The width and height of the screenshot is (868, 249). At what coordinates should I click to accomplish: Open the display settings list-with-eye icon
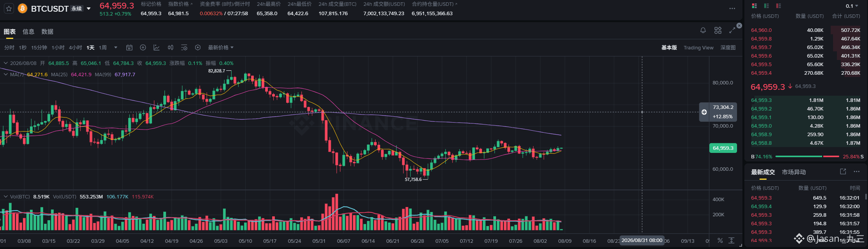184,47
